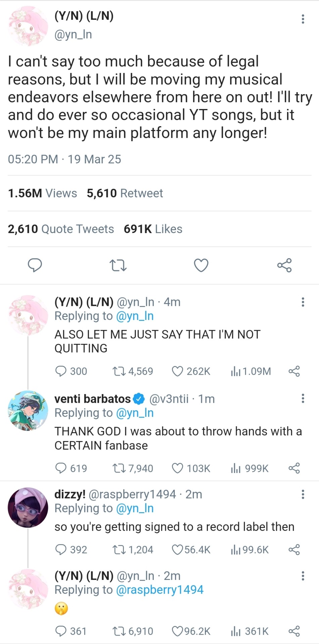
Task: Open three-dot menu on main tweet
Action: 303,19
